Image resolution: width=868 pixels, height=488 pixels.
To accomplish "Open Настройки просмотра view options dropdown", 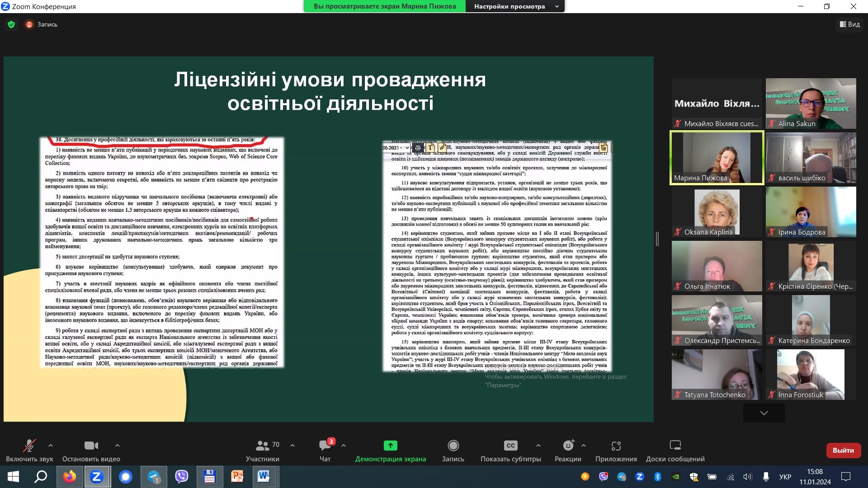I will click(x=515, y=6).
